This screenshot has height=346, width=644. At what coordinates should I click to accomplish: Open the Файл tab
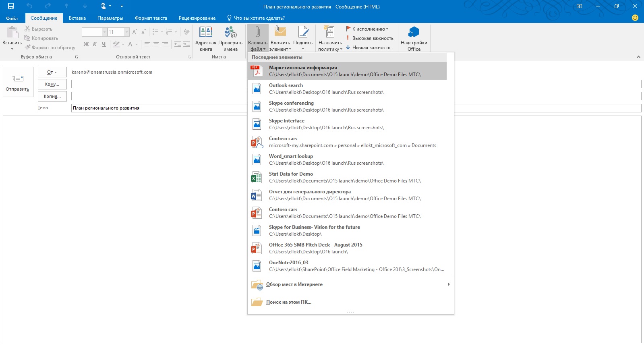[12, 18]
